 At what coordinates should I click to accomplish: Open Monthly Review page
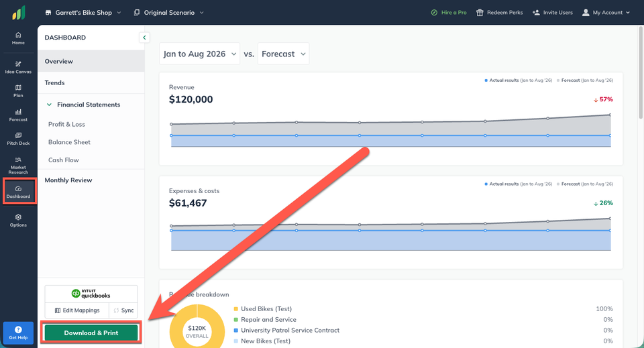click(x=68, y=180)
